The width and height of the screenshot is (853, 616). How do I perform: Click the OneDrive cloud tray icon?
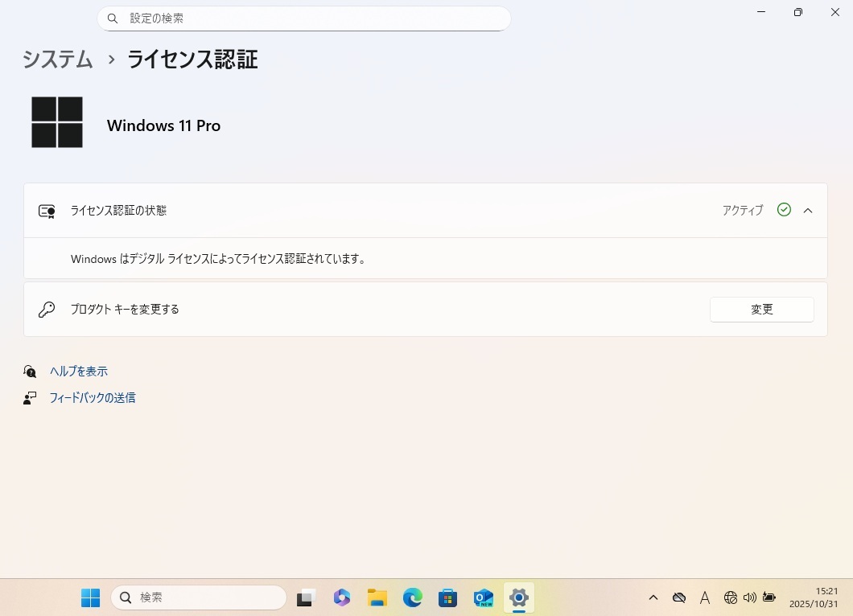679,598
